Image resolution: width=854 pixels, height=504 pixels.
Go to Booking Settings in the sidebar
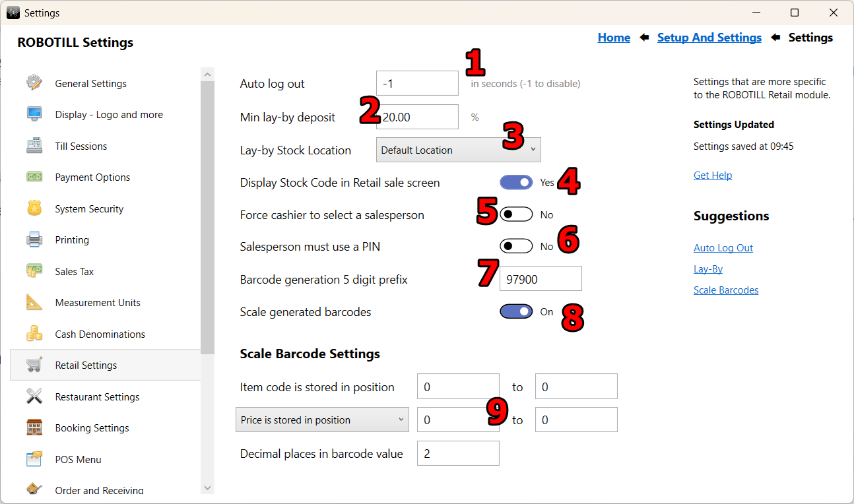point(92,427)
